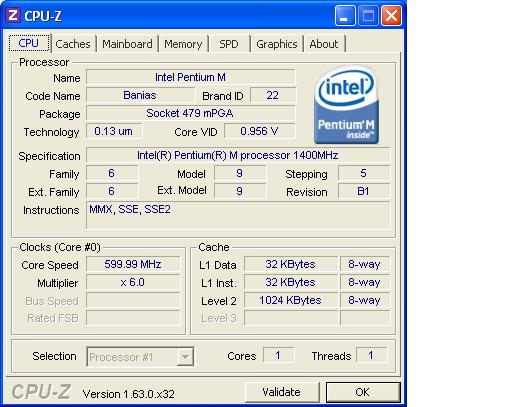The height and width of the screenshot is (407, 512).
Task: Click the Core Speed value 599.99 MHz
Action: pos(133,264)
